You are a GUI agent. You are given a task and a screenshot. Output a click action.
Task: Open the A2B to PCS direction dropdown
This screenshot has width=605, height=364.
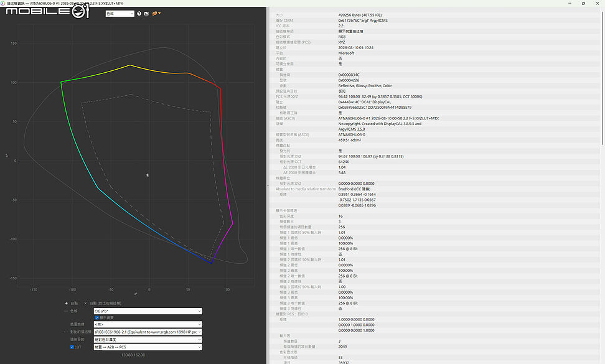148,347
